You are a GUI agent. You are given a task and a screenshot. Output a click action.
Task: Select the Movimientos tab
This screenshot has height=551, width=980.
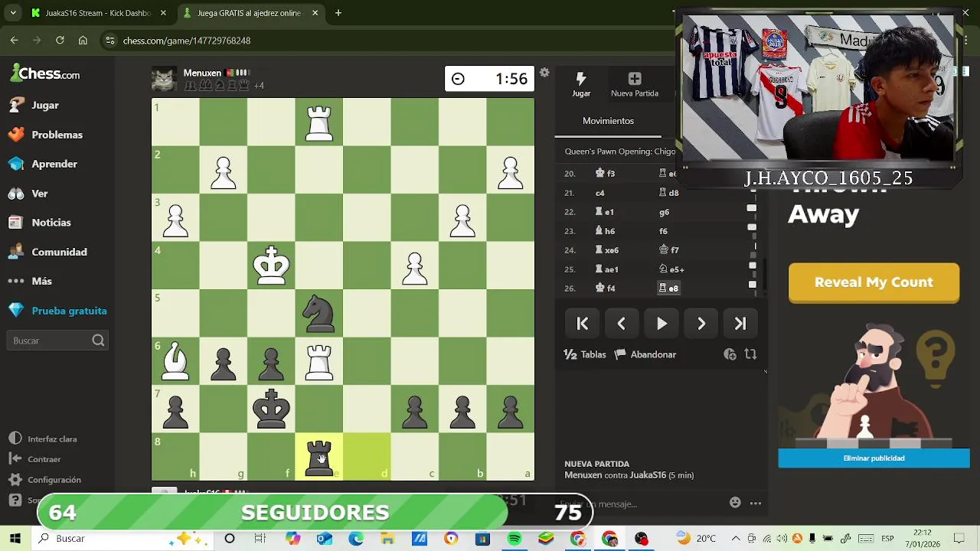point(608,121)
